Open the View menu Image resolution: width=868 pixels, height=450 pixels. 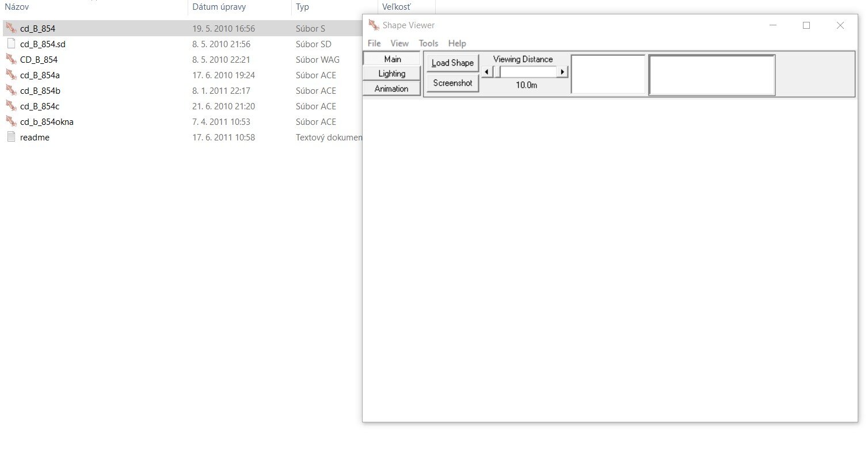399,43
